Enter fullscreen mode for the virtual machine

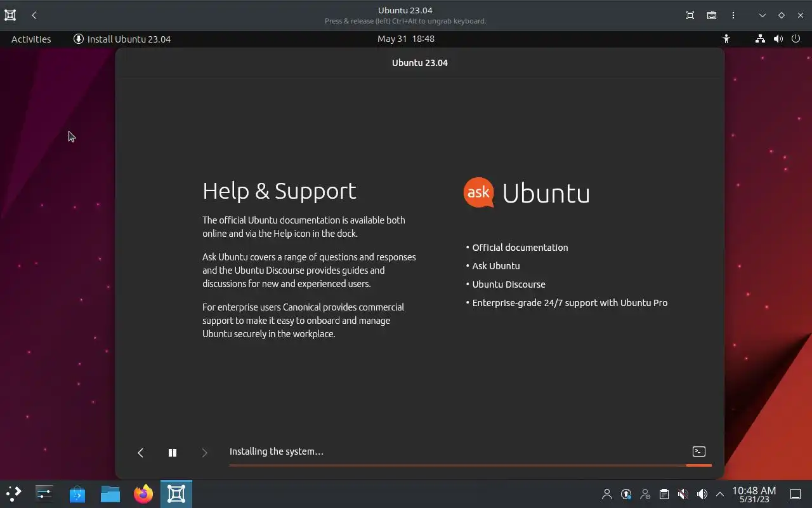point(690,15)
